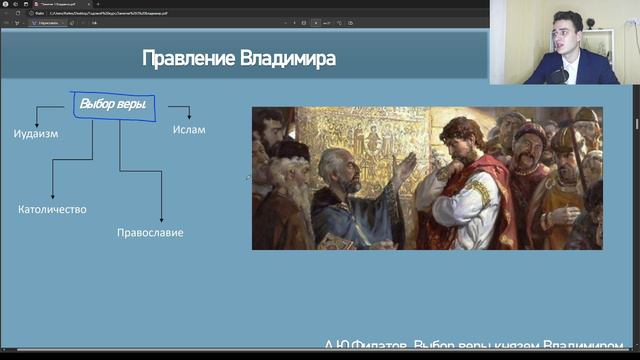Click the page view icon in PDF toolbar

[x=351, y=23]
